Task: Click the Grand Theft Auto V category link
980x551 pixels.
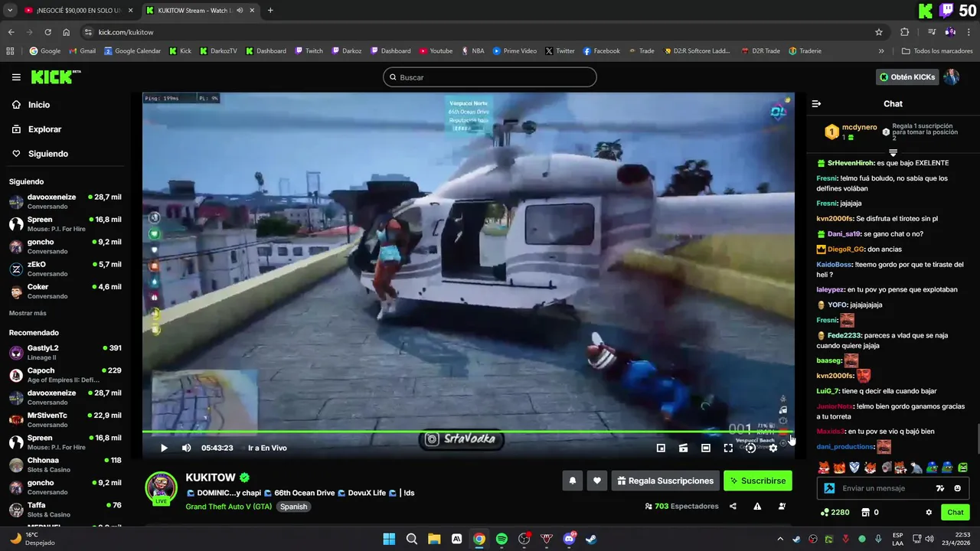Action: [229, 507]
